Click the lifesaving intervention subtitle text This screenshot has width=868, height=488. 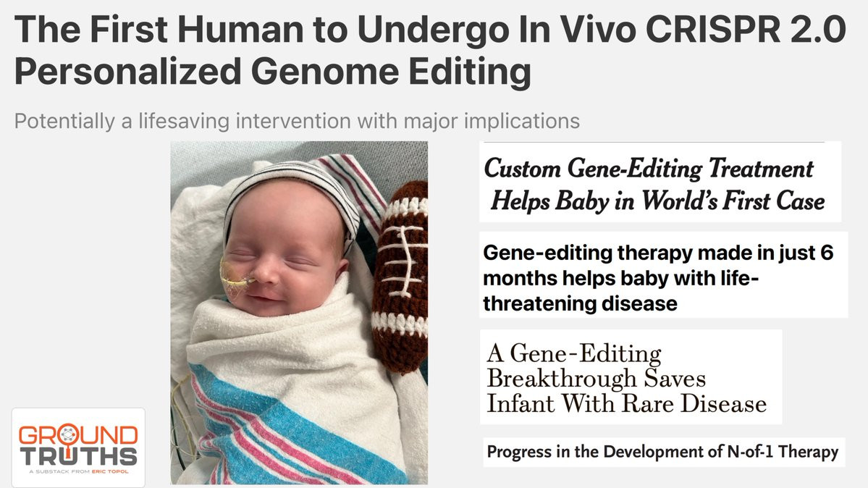297,121
